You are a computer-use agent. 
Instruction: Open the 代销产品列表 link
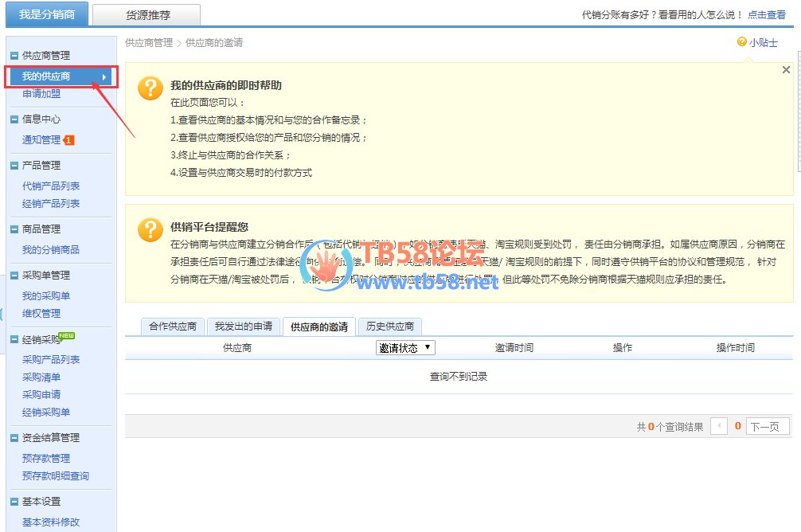pos(51,186)
